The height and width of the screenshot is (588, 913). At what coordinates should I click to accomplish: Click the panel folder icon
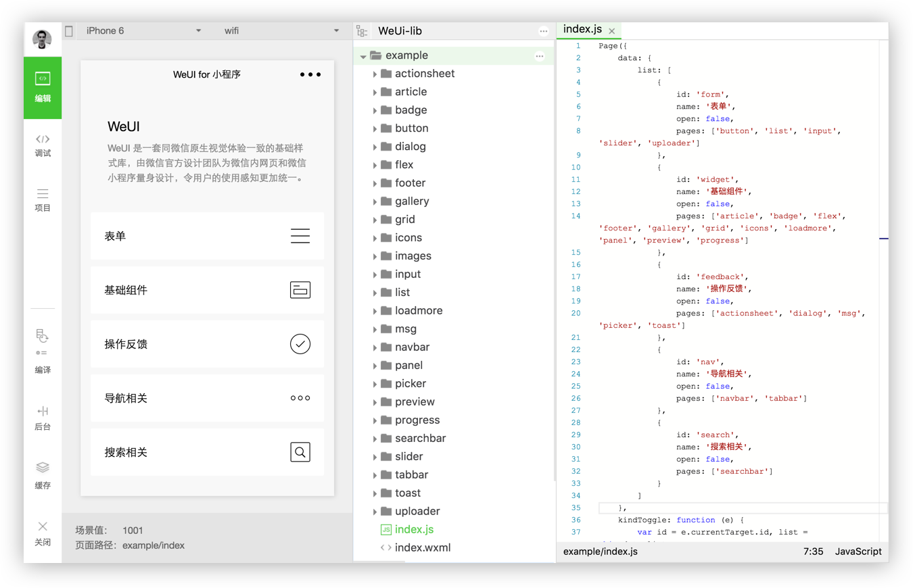pyautogui.click(x=386, y=365)
